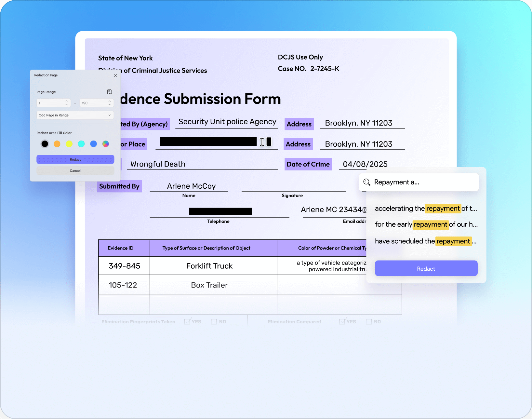Viewport: 532px width, 419px height.
Task: Check NO for Elimination Fingerprints Taken
Action: [214, 321]
